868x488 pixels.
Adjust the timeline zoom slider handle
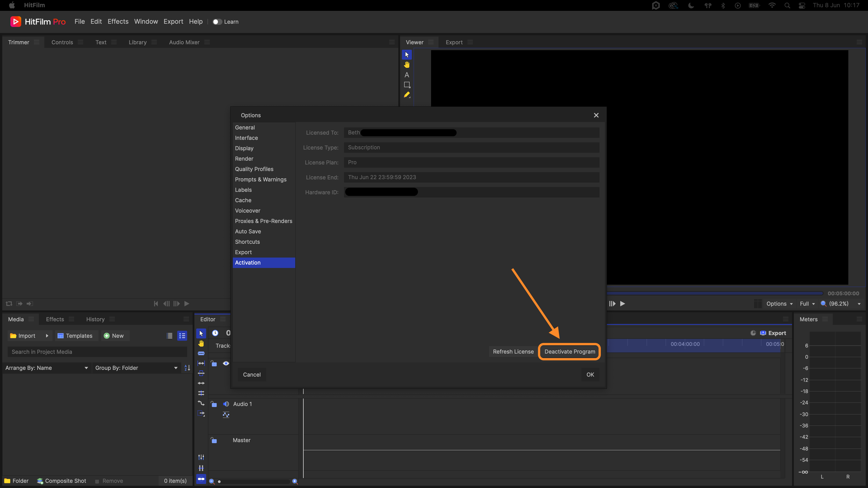pyautogui.click(x=219, y=482)
